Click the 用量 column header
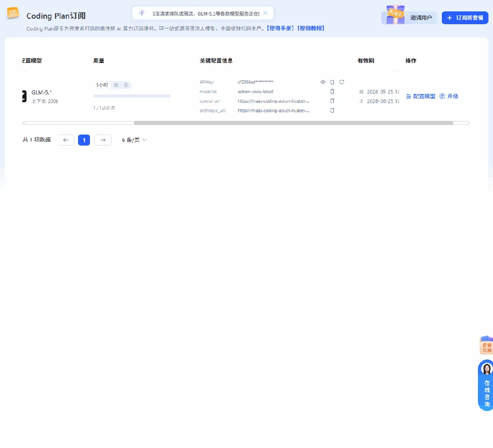Screen dimensions: 493x448 click(x=99, y=61)
